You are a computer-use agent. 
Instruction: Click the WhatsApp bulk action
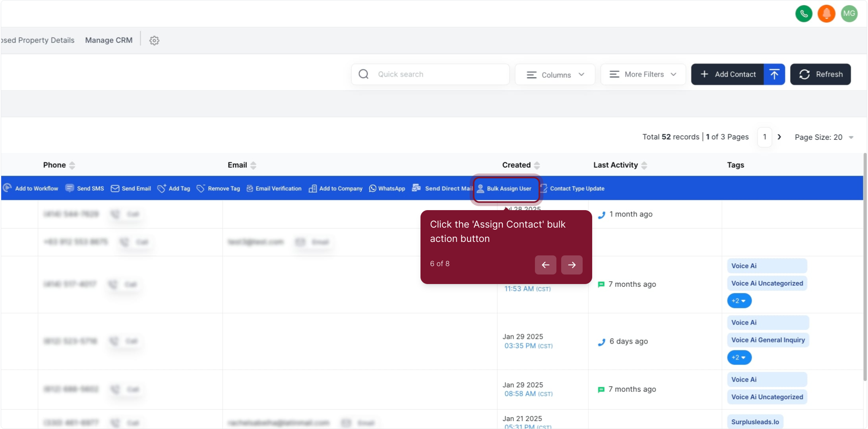coord(387,189)
